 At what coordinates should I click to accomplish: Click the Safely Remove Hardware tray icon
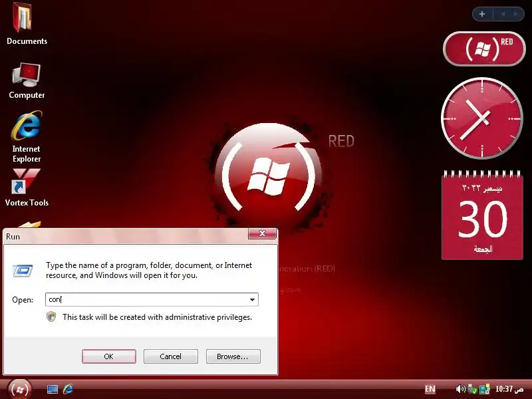point(472,389)
